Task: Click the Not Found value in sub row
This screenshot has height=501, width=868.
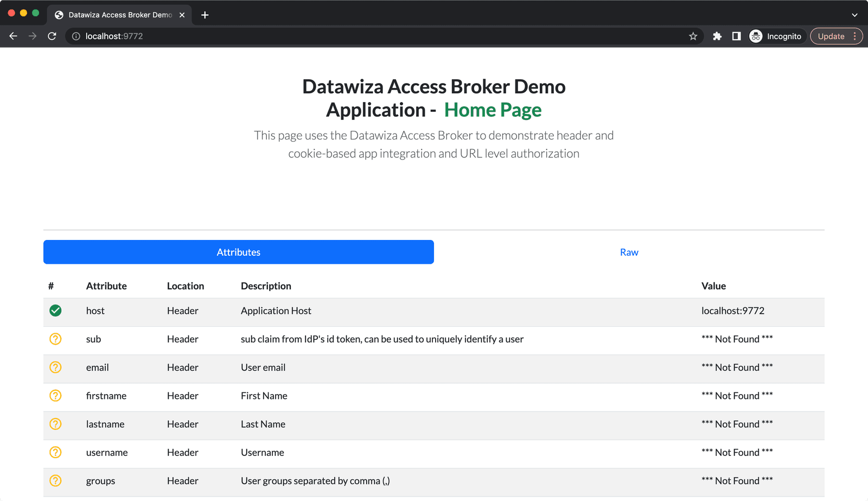Action: pos(737,339)
